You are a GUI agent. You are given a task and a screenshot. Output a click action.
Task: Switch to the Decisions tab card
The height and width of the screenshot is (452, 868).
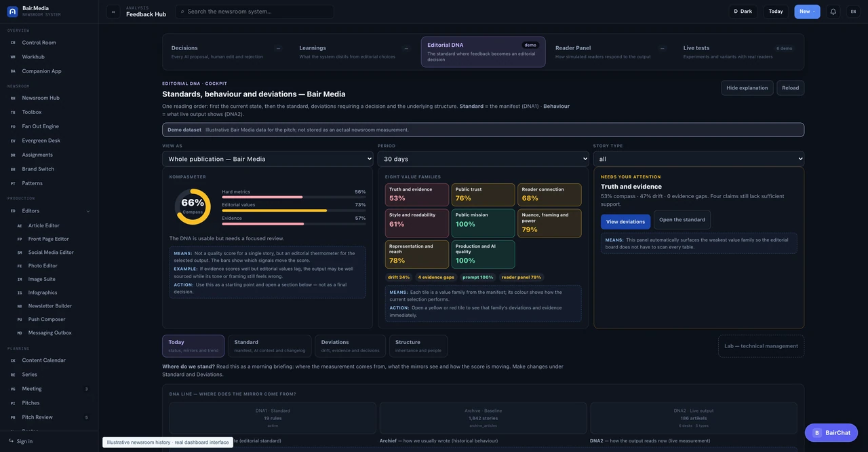coord(226,52)
